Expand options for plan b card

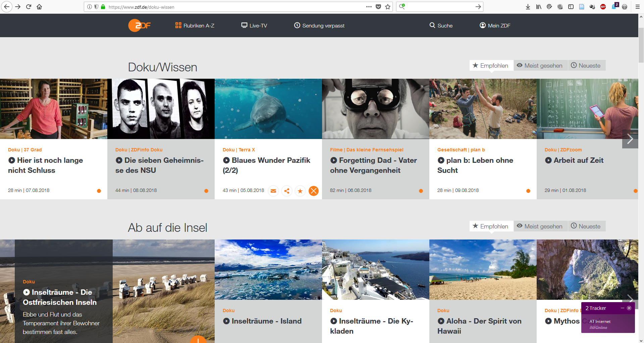coord(528,191)
